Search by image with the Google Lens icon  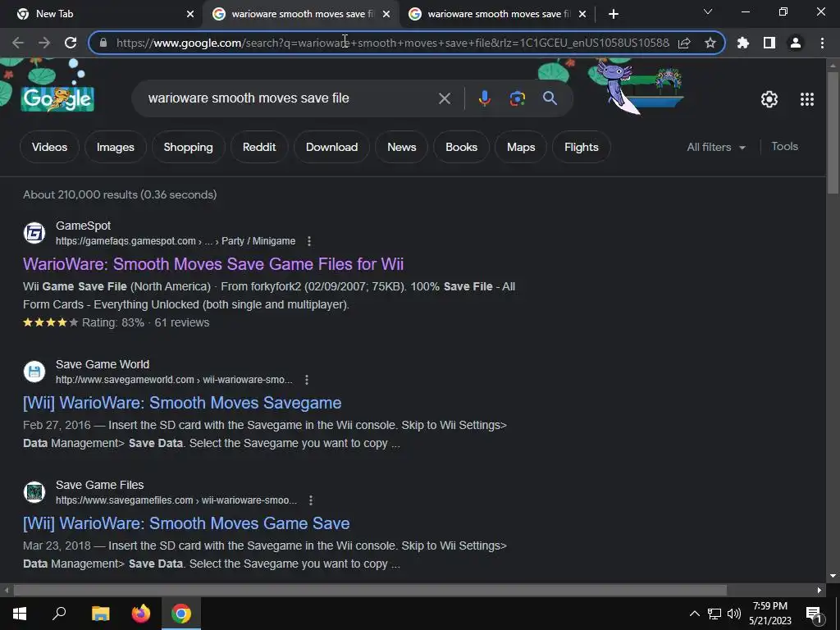(x=517, y=98)
